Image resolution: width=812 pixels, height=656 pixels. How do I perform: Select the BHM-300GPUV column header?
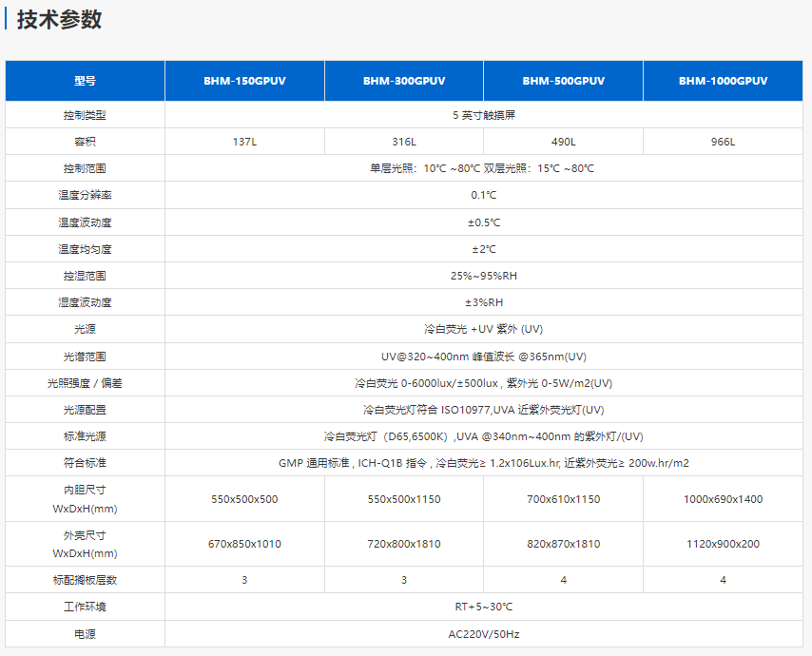click(x=404, y=81)
